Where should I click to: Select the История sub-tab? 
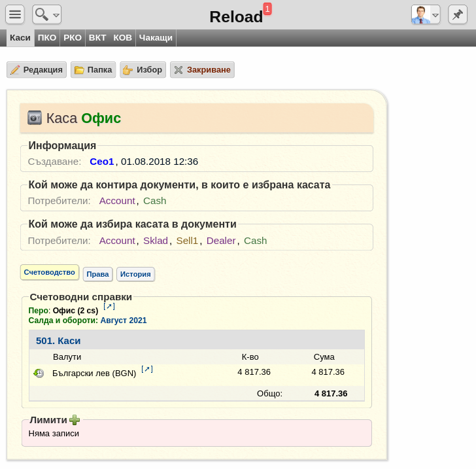click(135, 274)
